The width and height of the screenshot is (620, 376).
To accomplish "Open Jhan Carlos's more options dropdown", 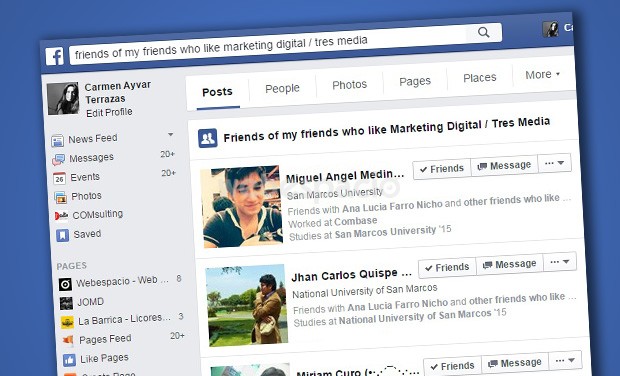I will pyautogui.click(x=560, y=262).
